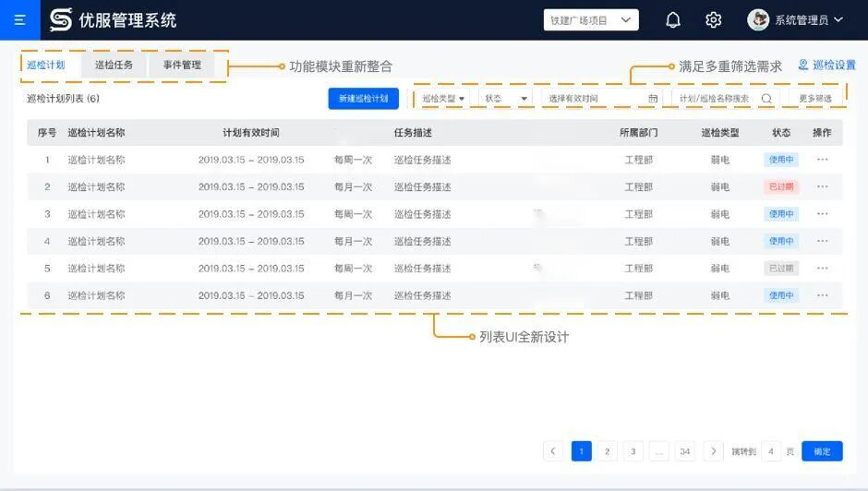Image resolution: width=868 pixels, height=491 pixels.
Task: Select page 34 in pagination
Action: [x=685, y=451]
